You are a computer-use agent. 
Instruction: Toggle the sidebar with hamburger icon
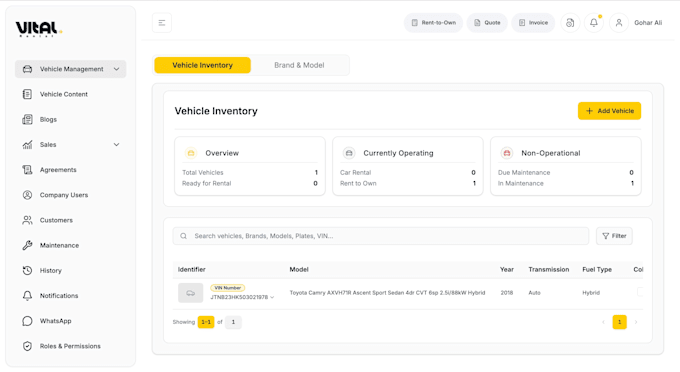162,23
